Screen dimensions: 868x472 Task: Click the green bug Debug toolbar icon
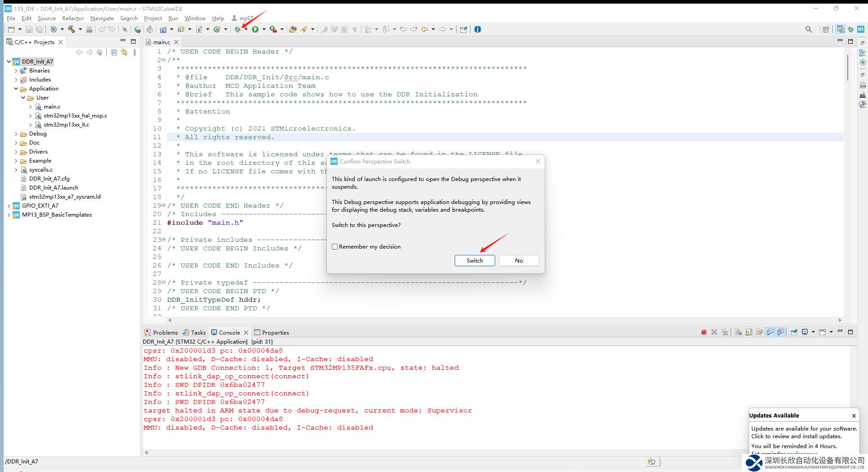pos(237,30)
